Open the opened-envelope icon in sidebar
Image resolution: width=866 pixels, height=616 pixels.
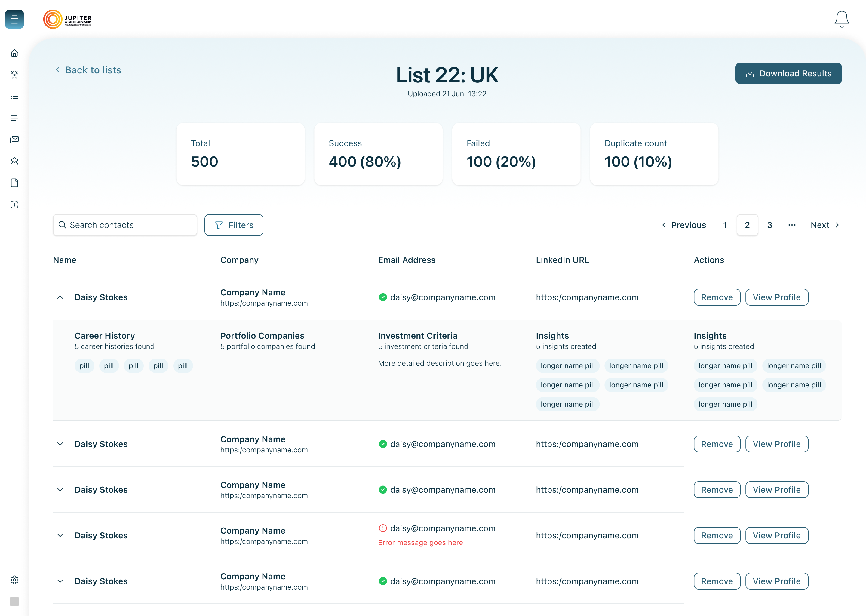[x=14, y=161]
